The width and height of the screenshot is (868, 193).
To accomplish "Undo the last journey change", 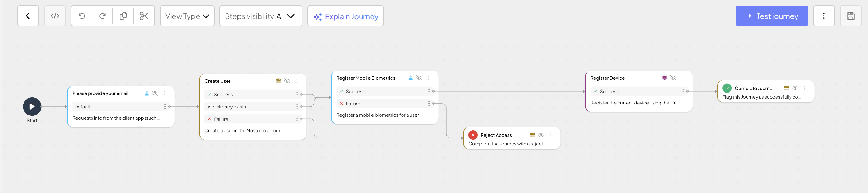I will 82,16.
